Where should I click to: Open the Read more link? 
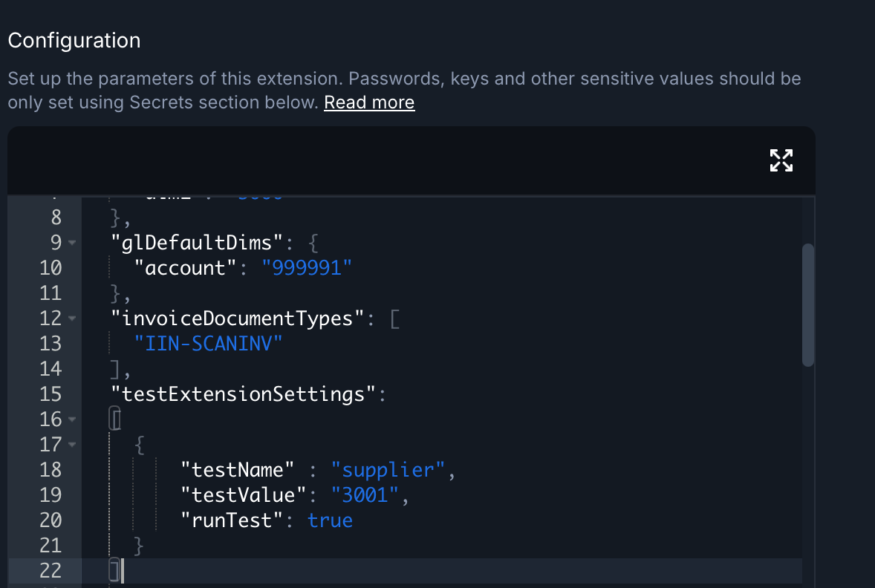[x=369, y=102]
